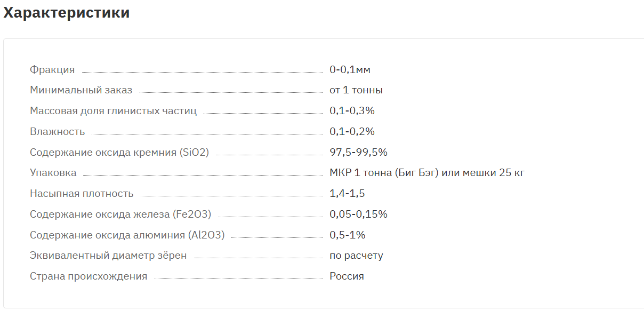Select the от 1 тонны value
This screenshot has width=644, height=326.
356,91
